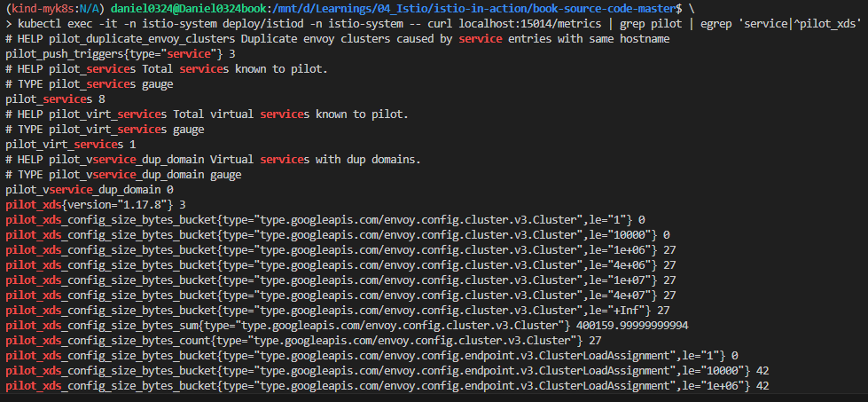The height and width of the screenshot is (402, 868).
Task: Click the Cluster bucket line with le="10000"
Action: [338, 235]
